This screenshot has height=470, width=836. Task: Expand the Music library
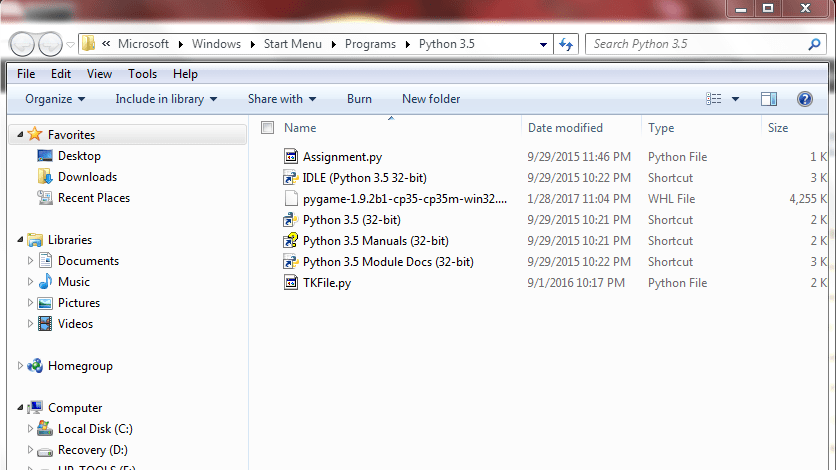coord(30,281)
